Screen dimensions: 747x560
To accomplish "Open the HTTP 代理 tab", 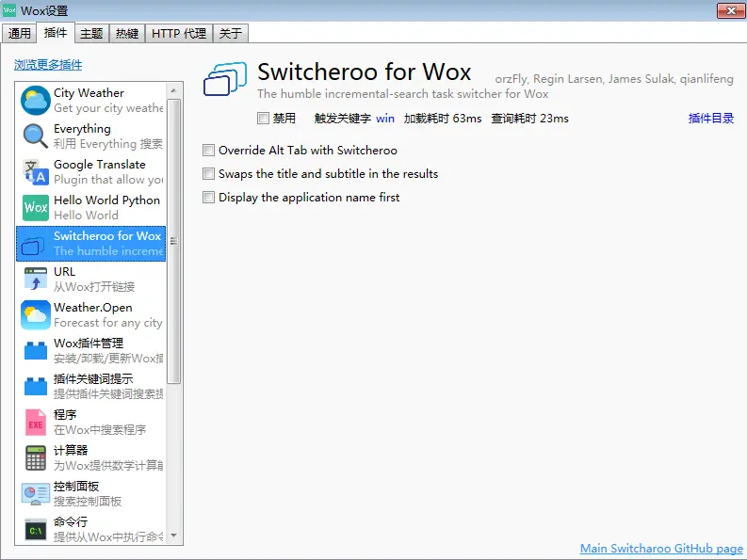I will tap(179, 33).
